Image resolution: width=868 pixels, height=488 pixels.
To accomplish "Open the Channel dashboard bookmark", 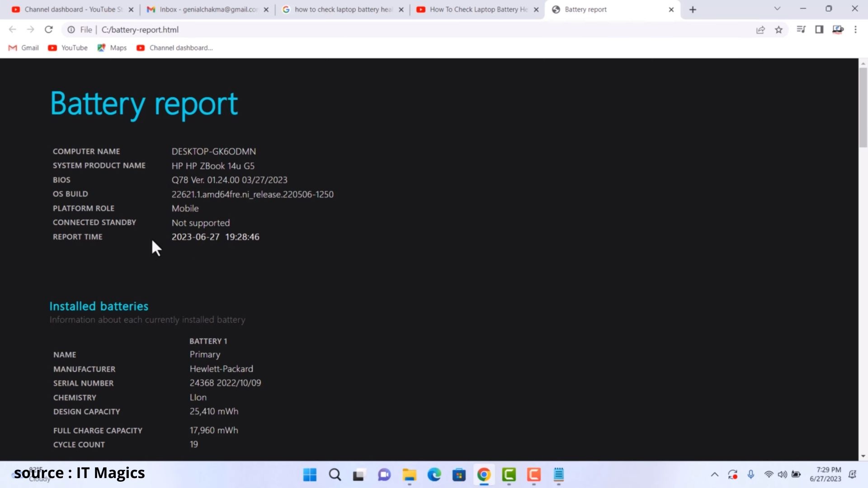I will click(175, 48).
